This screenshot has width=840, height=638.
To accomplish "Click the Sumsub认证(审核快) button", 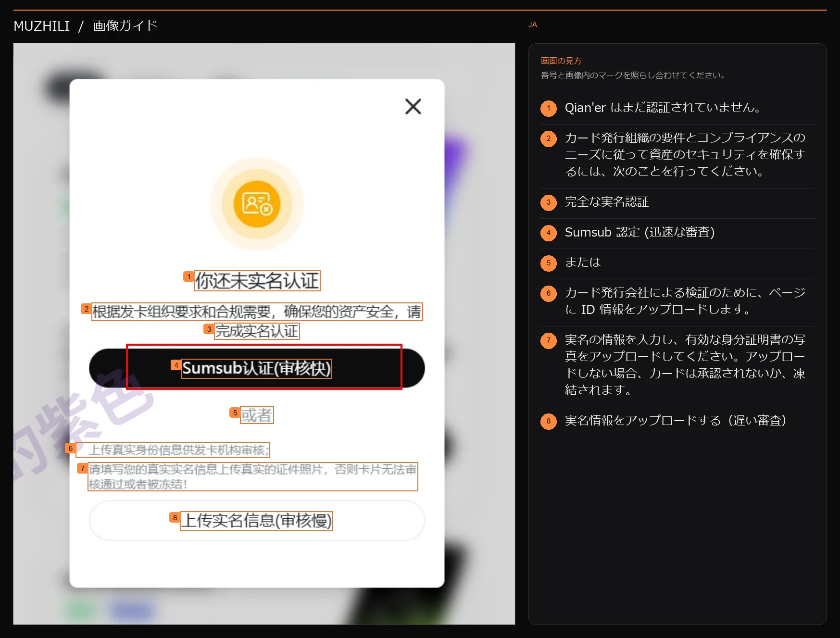I will [x=257, y=368].
